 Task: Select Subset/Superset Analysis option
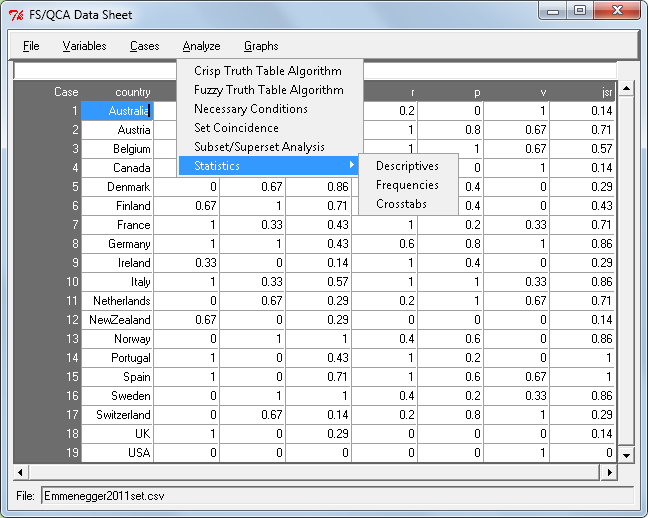pos(259,147)
